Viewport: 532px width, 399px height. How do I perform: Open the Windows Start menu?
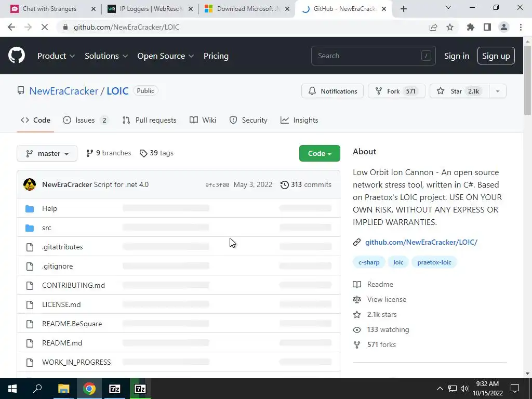[x=12, y=389]
